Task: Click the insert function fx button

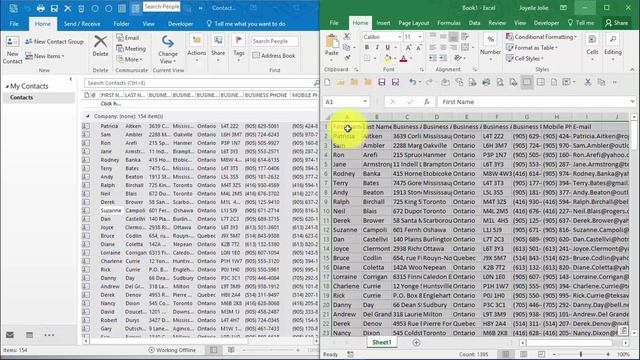Action: click(427, 102)
